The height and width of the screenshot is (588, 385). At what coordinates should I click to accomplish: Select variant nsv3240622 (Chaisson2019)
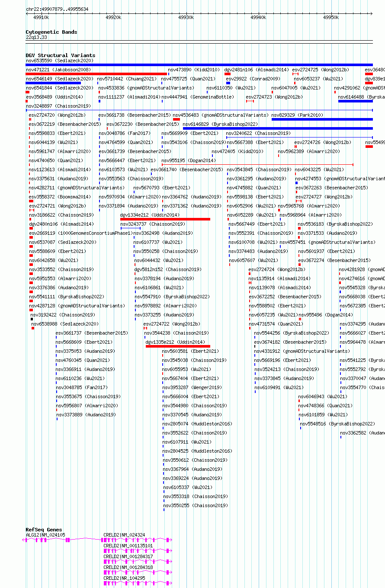(259, 133)
